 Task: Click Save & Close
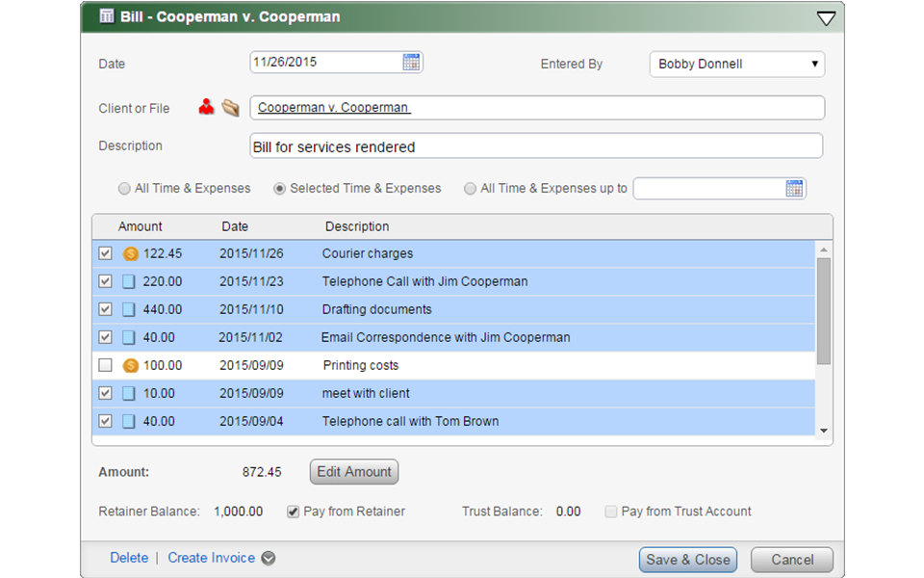[687, 560]
